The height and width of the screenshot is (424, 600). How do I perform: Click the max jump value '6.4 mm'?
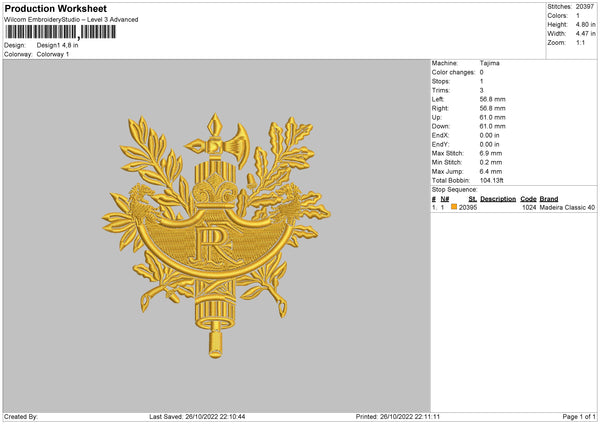pyautogui.click(x=491, y=172)
